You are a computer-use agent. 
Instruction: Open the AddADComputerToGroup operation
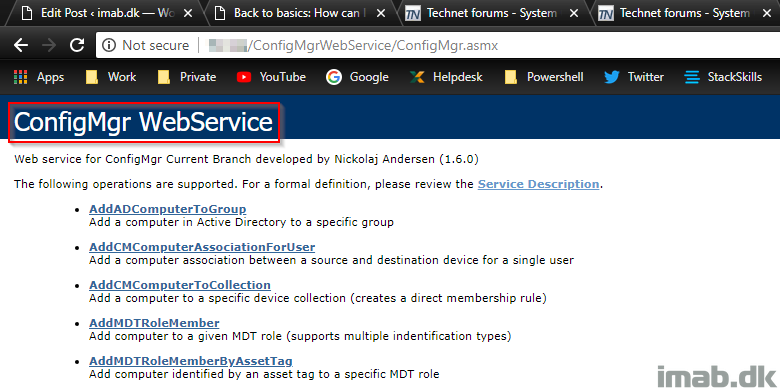coord(168,209)
